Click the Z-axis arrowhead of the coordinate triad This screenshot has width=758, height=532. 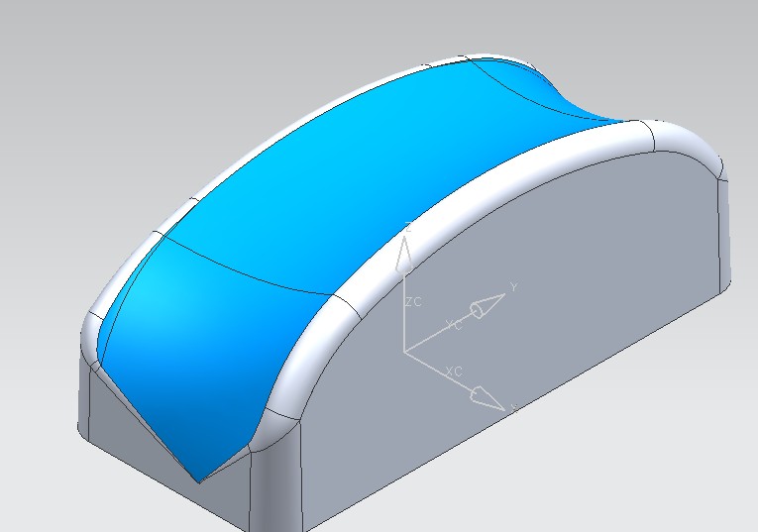click(x=404, y=254)
